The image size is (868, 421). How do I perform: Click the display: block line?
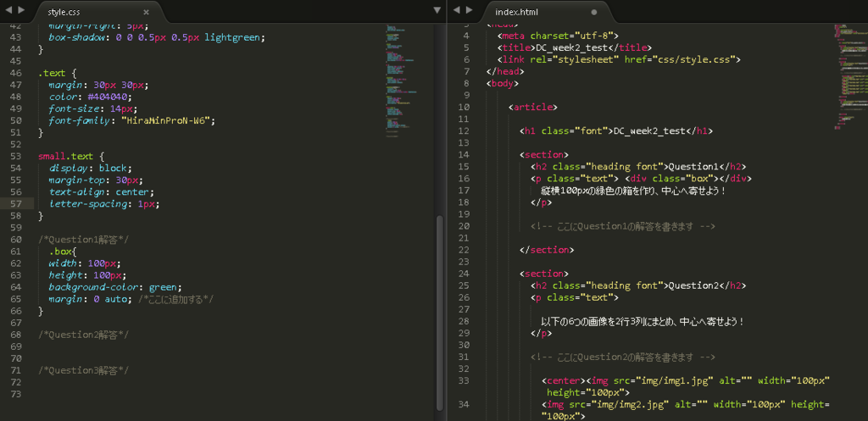click(91, 169)
